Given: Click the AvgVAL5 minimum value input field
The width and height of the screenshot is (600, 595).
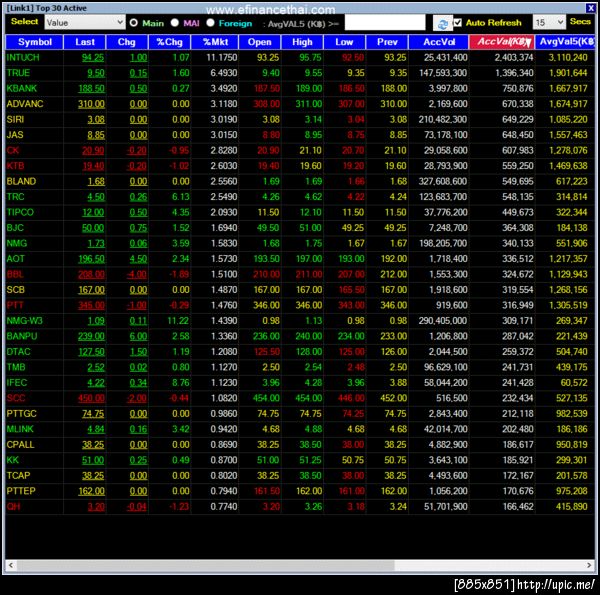Looking at the screenshot, I should [x=385, y=23].
